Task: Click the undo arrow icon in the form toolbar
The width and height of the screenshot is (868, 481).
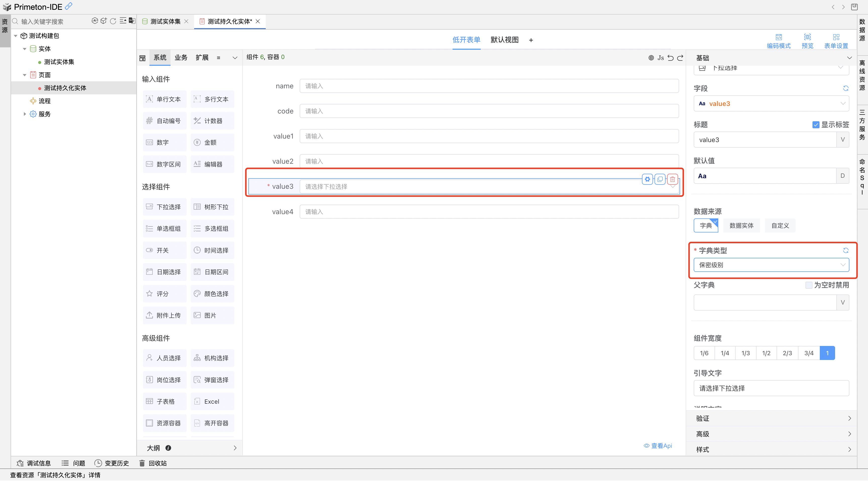Action: [x=671, y=57]
